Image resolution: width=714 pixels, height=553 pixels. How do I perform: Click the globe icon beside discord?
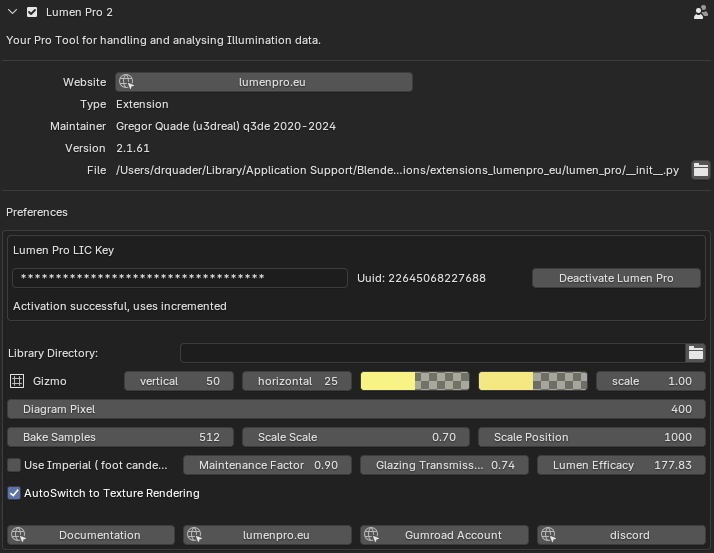(x=548, y=535)
